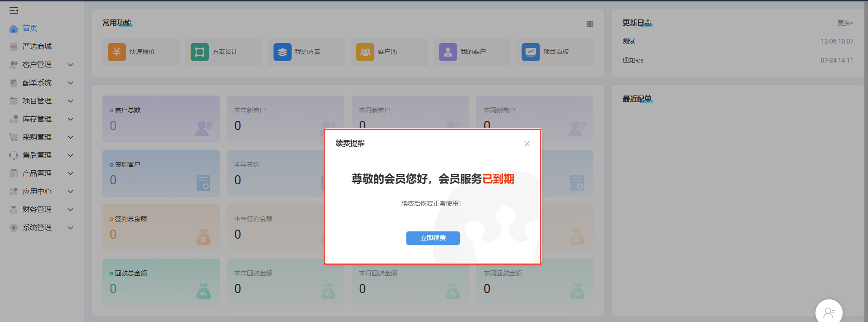Viewport: 868px width, 322px height.
Task: Click the 项目管理 folder icon
Action: click(x=14, y=101)
